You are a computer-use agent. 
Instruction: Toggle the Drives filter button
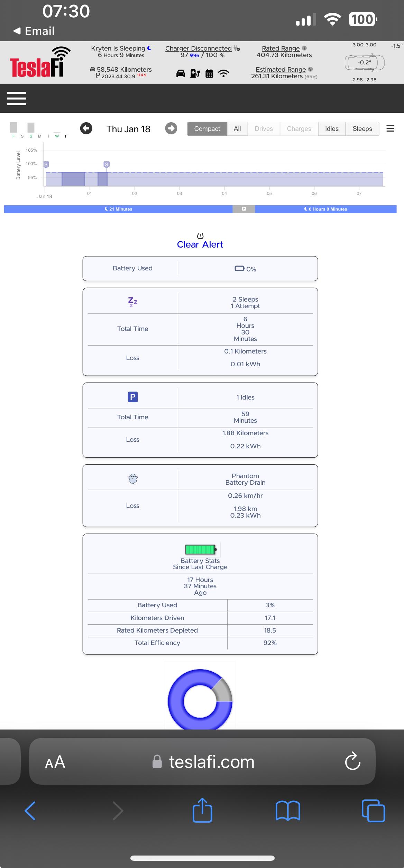[x=264, y=129]
